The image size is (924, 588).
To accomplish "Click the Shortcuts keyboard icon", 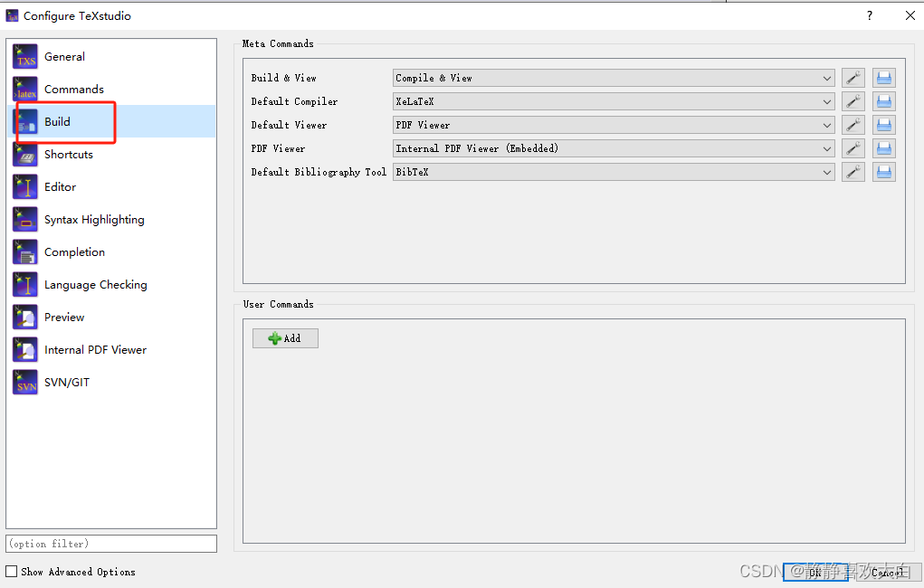I will click(x=24, y=155).
